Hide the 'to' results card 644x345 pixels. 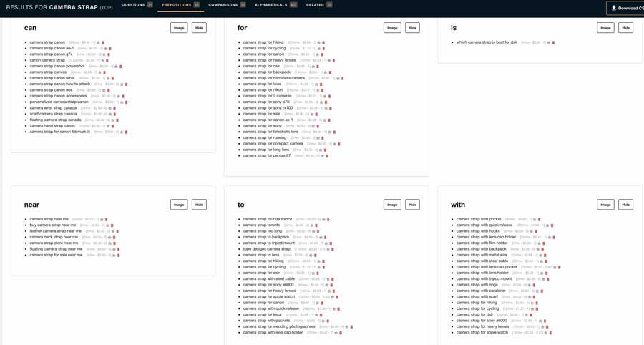tap(412, 205)
